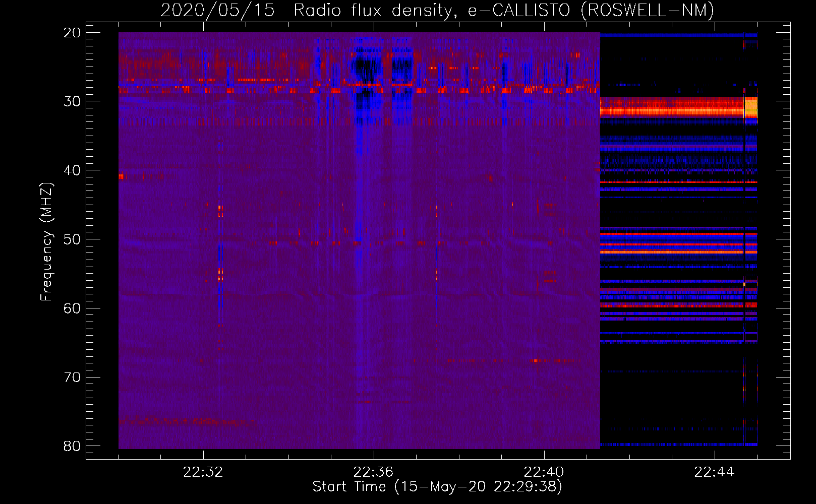The image size is (816, 504).
Task: Click the bright yellow block near 31 MHz
Action: [x=751, y=107]
